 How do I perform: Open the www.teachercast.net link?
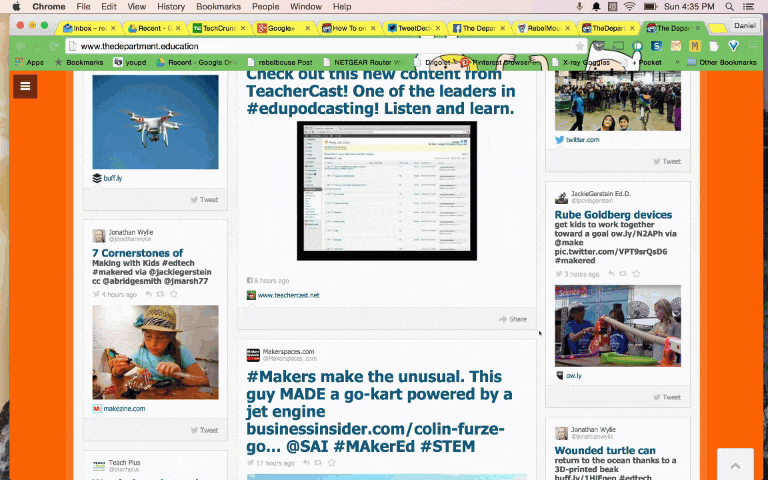(x=288, y=295)
